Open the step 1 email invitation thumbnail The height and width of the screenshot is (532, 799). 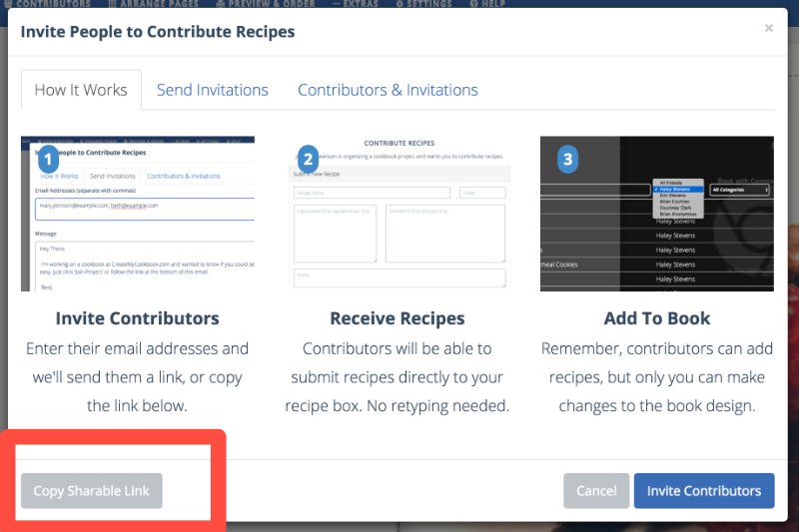138,214
